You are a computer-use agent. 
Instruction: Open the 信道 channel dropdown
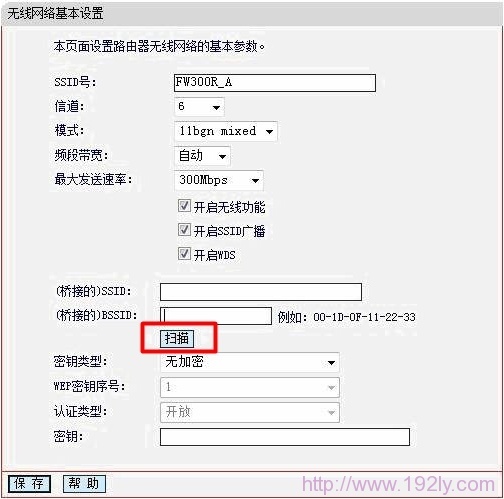tap(199, 107)
